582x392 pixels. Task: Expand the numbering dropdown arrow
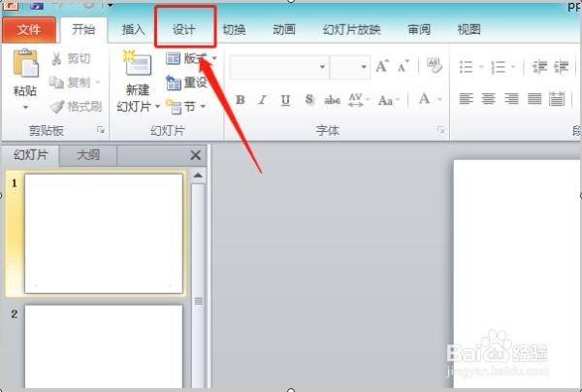coord(513,67)
